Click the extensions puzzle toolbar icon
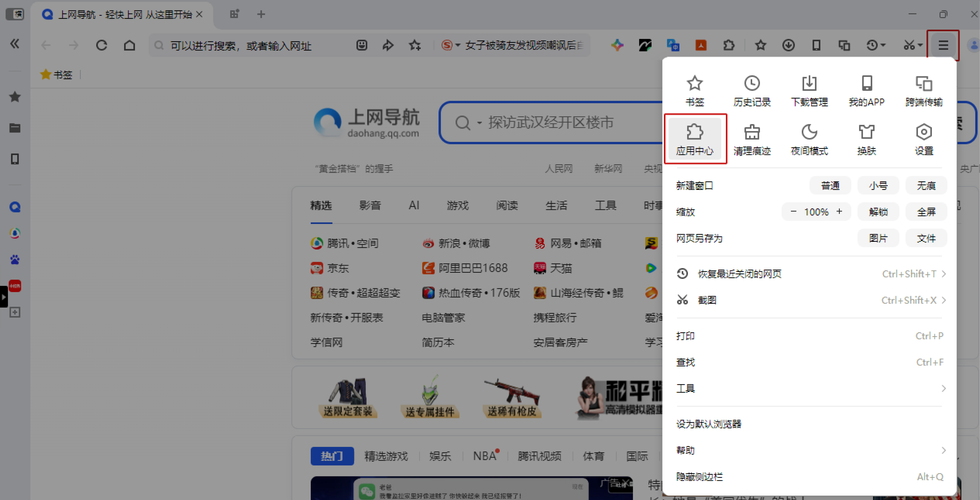The width and height of the screenshot is (980, 500). [x=729, y=46]
